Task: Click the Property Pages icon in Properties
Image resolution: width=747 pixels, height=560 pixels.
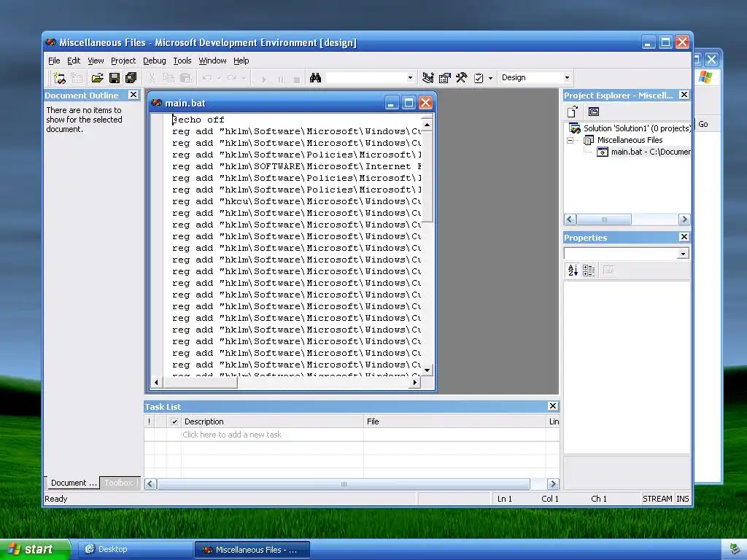Action: [x=608, y=271]
